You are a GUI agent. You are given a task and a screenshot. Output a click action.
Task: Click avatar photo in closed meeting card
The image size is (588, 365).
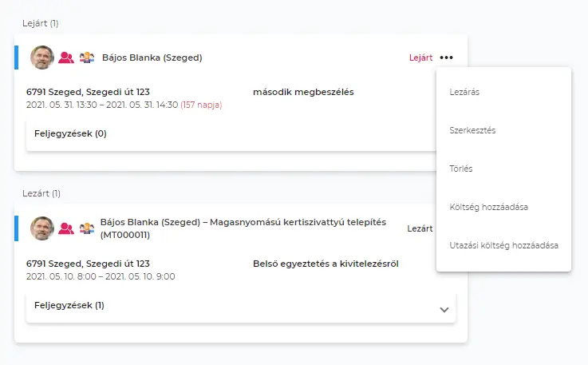click(41, 228)
